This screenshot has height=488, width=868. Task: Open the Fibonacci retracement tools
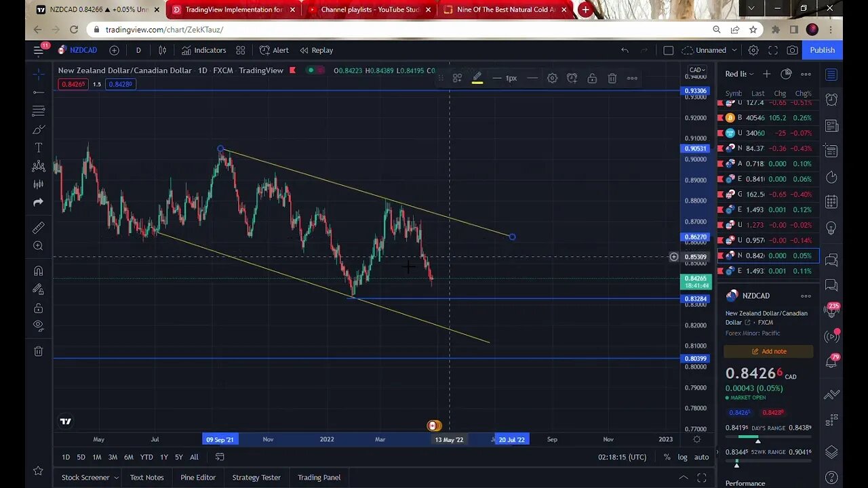(x=39, y=110)
